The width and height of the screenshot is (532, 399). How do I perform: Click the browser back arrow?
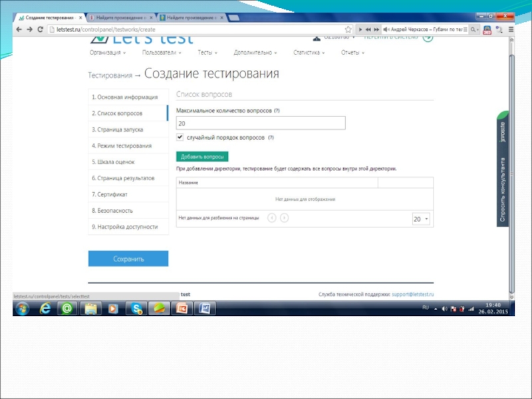tap(19, 29)
